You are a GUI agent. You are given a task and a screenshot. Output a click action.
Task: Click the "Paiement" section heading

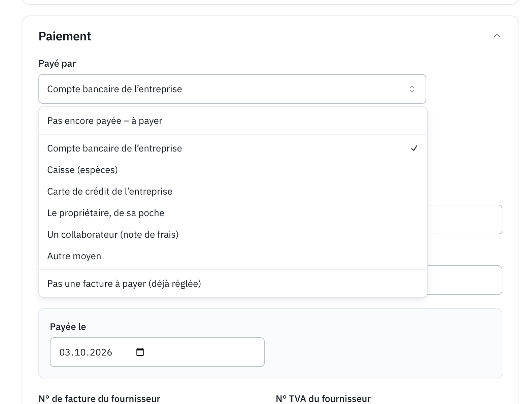pos(65,36)
